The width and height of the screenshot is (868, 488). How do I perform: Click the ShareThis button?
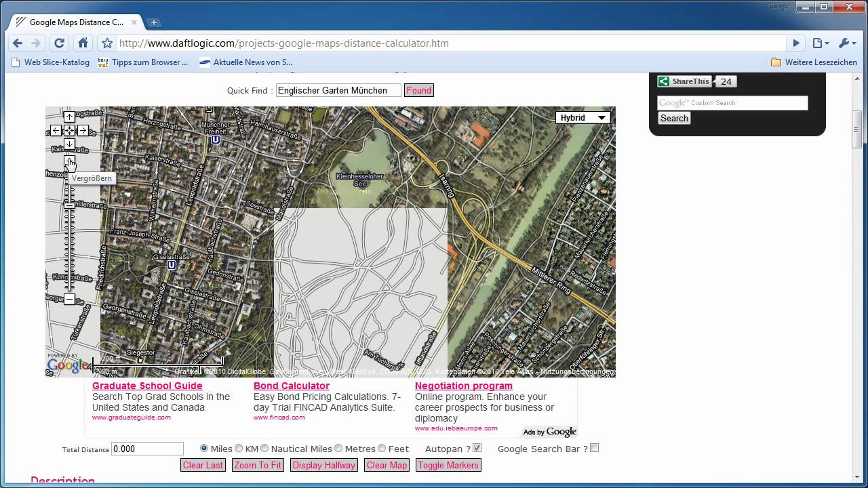coord(684,81)
